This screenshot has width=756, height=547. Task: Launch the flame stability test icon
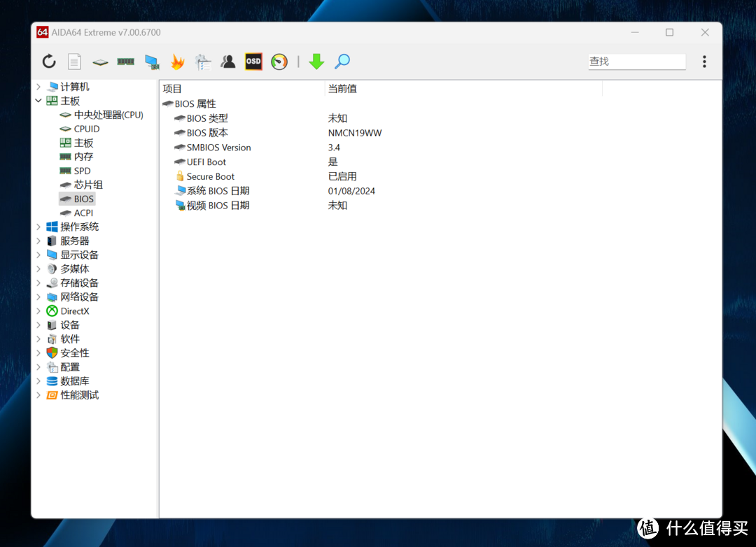coord(177,62)
